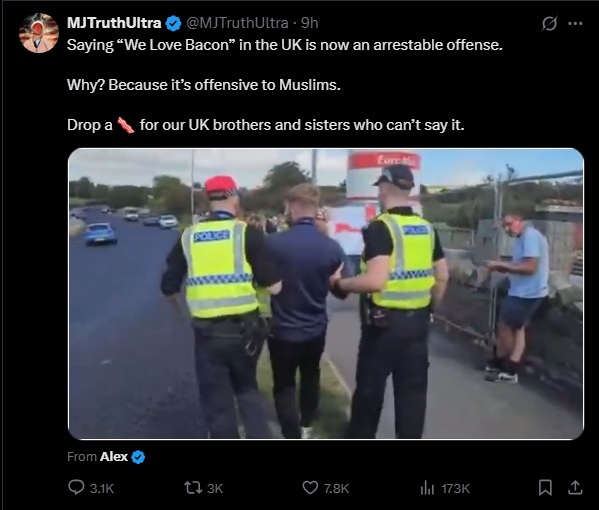This screenshot has height=510, width=599.
Task: Open view analytics bar chart icon
Action: 427,488
